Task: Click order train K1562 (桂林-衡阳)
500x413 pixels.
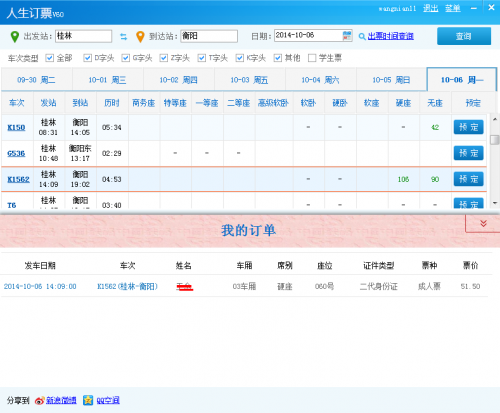Action: [x=127, y=286]
